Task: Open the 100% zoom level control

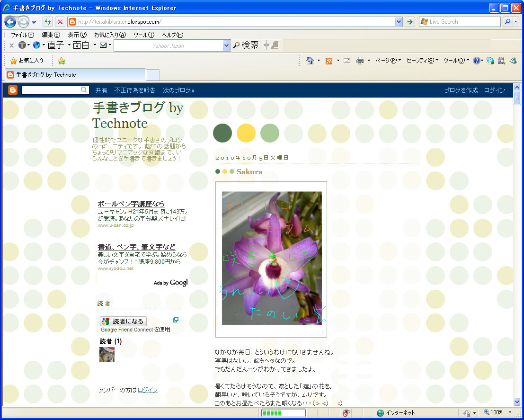Action: tap(497, 412)
